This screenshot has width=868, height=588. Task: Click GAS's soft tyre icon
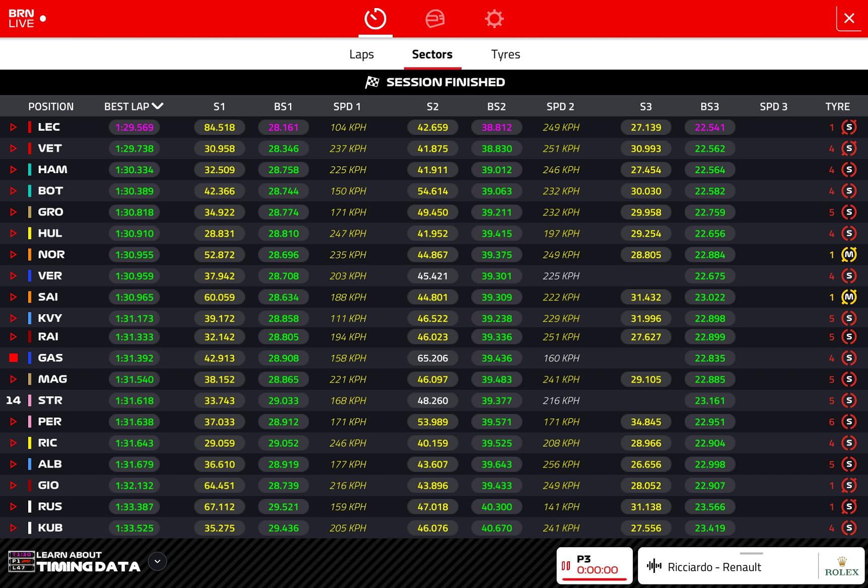(849, 358)
